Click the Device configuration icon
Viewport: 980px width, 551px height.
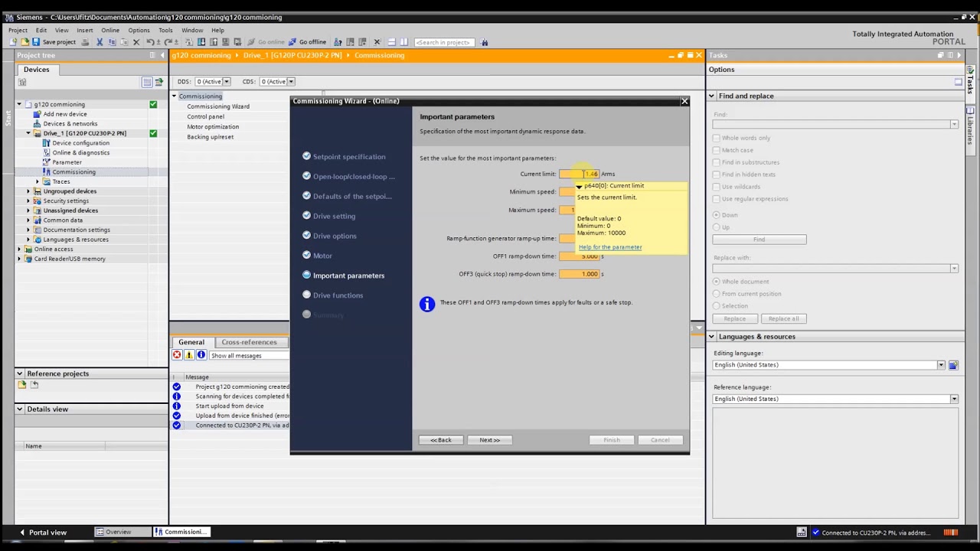click(46, 143)
